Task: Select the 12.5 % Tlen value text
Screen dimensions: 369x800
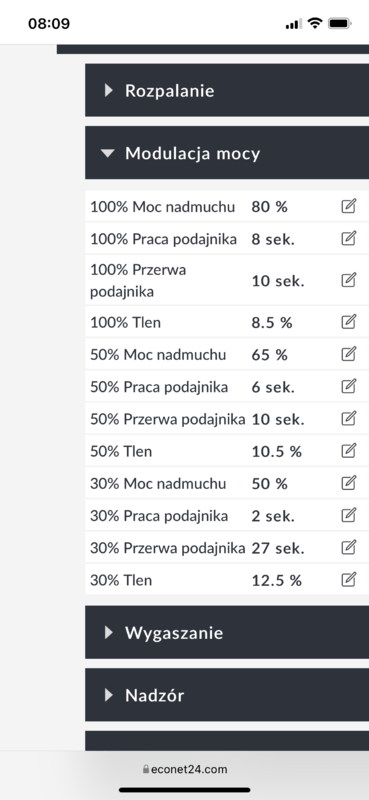Action: point(277,580)
